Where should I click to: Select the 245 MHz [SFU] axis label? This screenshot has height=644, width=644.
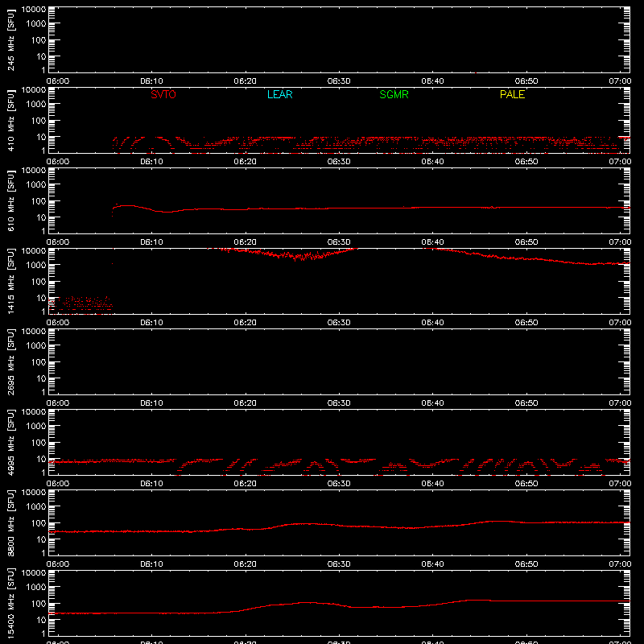point(11,40)
